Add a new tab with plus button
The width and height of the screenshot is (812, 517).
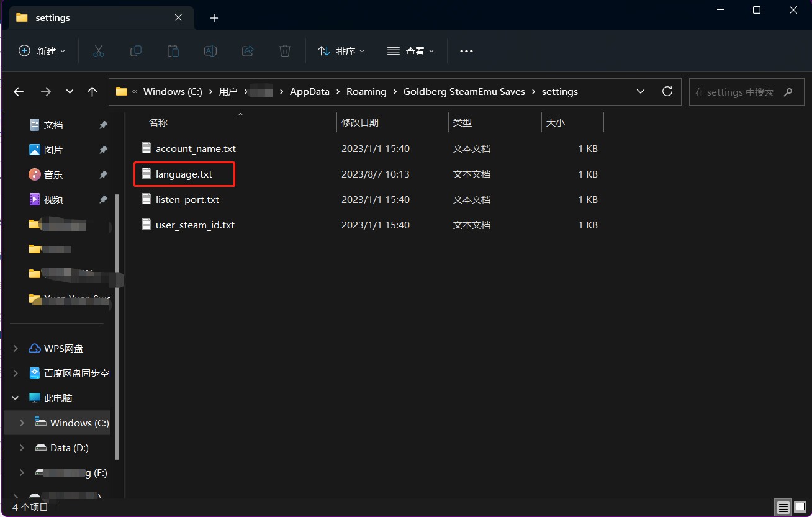214,18
